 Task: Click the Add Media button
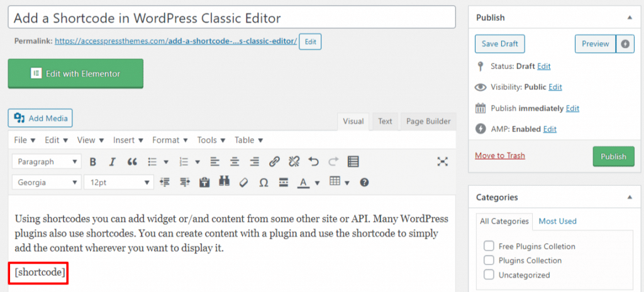(40, 119)
